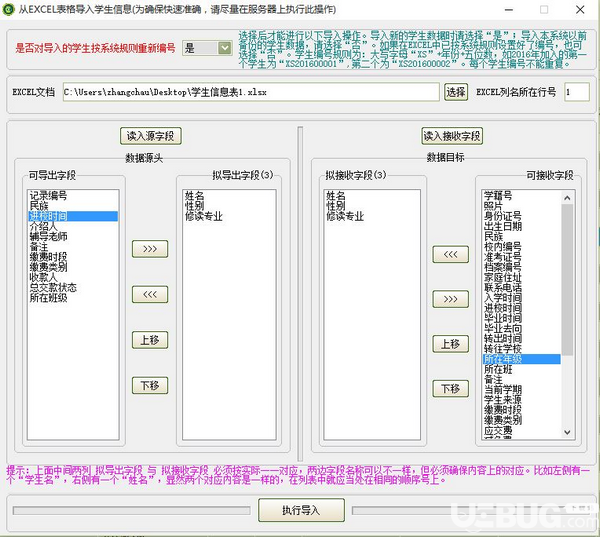Click the 选择 file browse button
The image size is (600, 537).
[x=456, y=92]
